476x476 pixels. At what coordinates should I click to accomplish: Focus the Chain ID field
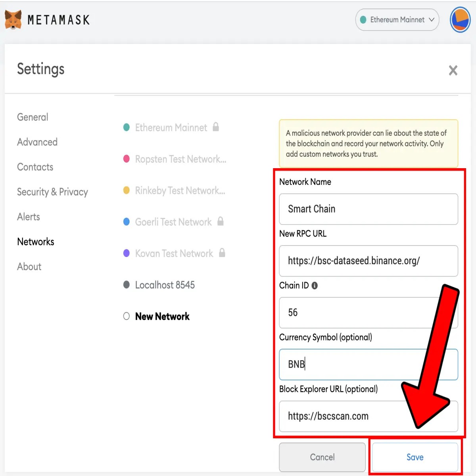369,313
